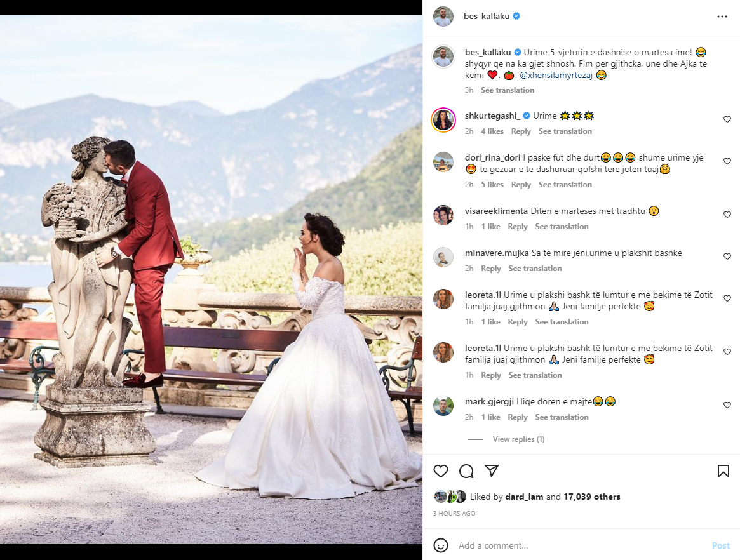This screenshot has width=740, height=560.
Task: Open the @xhensilamyrtezaj mention link
Action: click(x=556, y=75)
